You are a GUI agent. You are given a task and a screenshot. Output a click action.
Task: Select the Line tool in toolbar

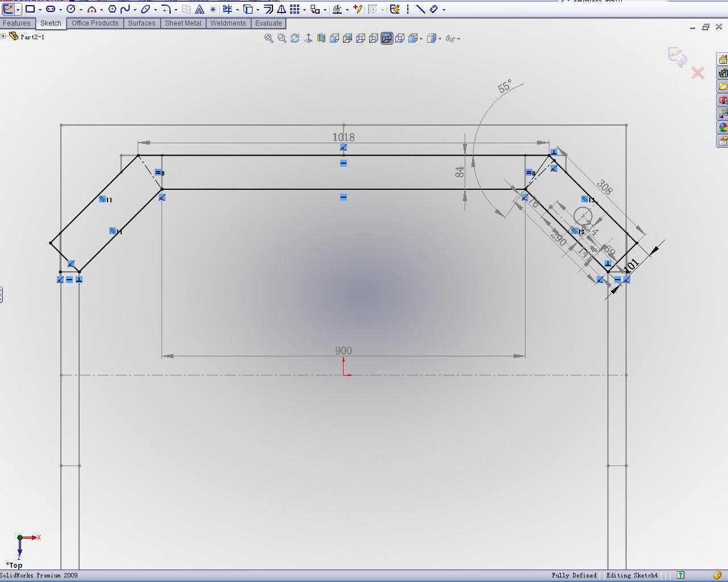click(x=421, y=9)
